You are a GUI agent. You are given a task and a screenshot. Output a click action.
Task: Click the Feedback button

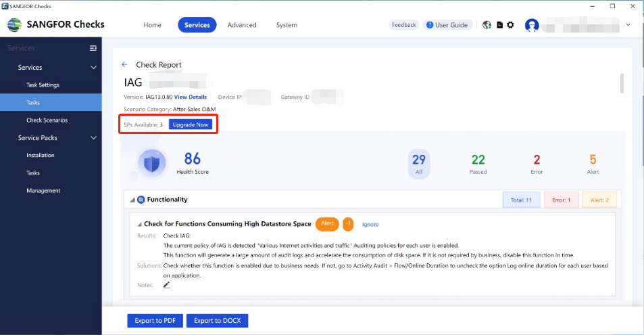tap(403, 25)
